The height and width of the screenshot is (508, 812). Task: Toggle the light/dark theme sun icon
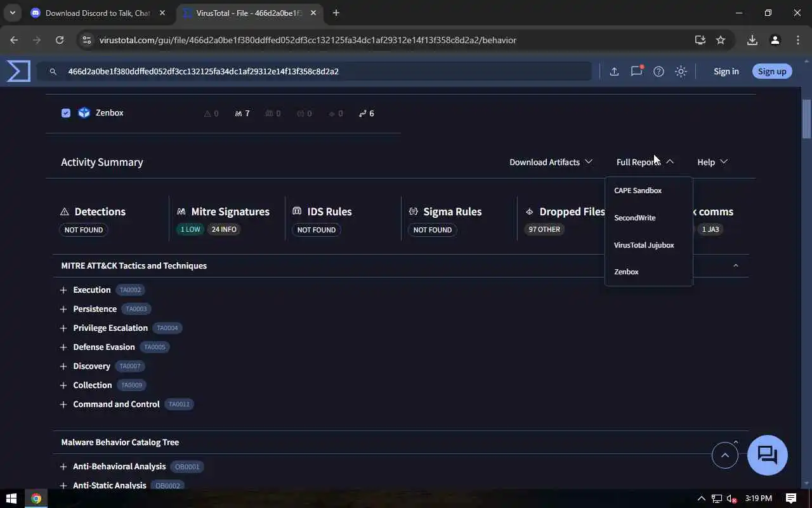(681, 72)
